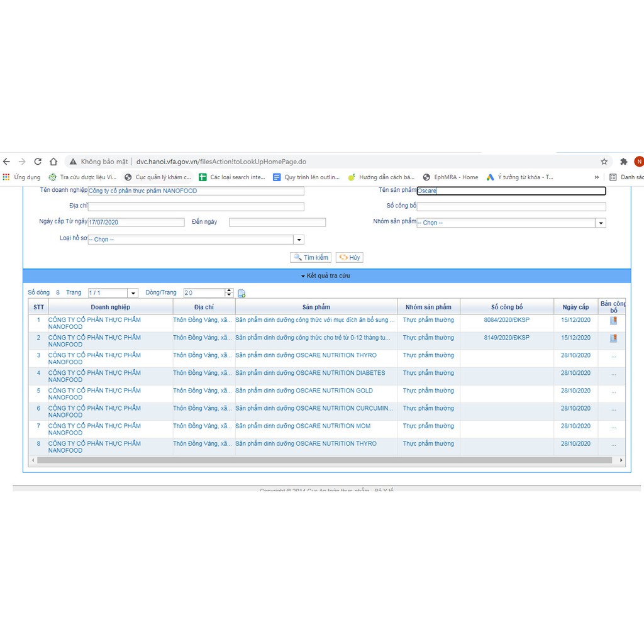The height and width of the screenshot is (644, 644).
Task: Click declaration number 8149/2020/ĐKSP
Action: click(x=506, y=337)
